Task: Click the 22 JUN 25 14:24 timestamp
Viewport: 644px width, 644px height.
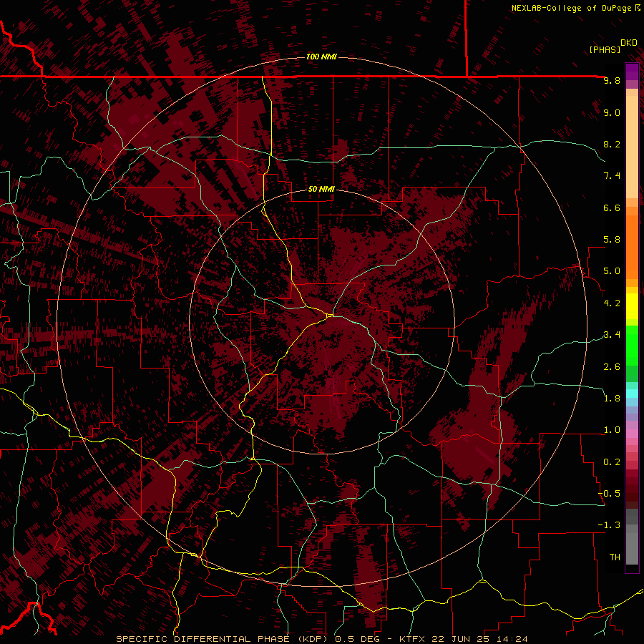Action: point(479,639)
